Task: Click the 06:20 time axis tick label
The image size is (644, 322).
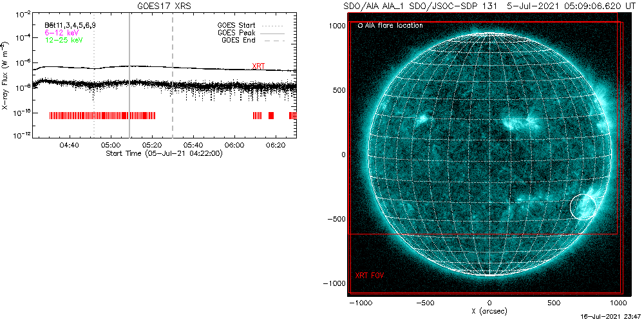Action: (x=276, y=144)
